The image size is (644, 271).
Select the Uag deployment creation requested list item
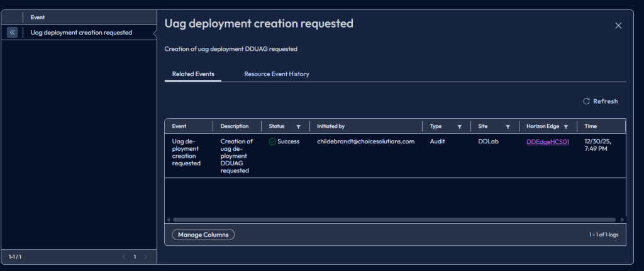tap(81, 32)
